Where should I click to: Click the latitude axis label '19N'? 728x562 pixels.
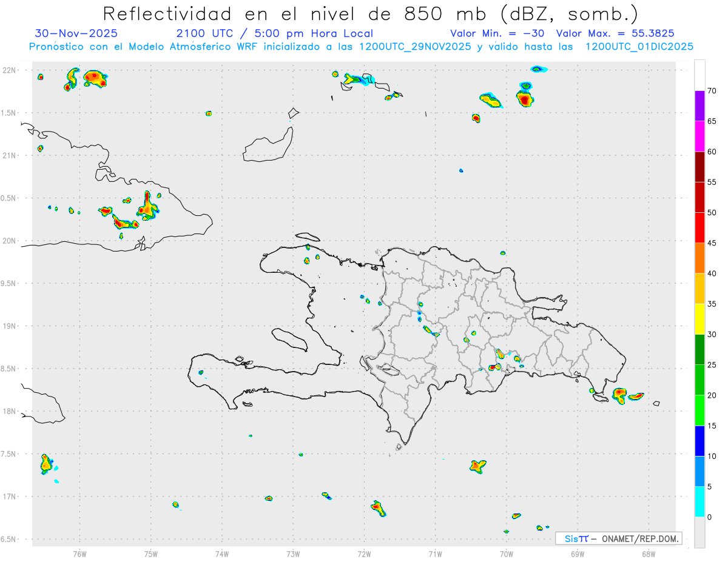[10, 326]
